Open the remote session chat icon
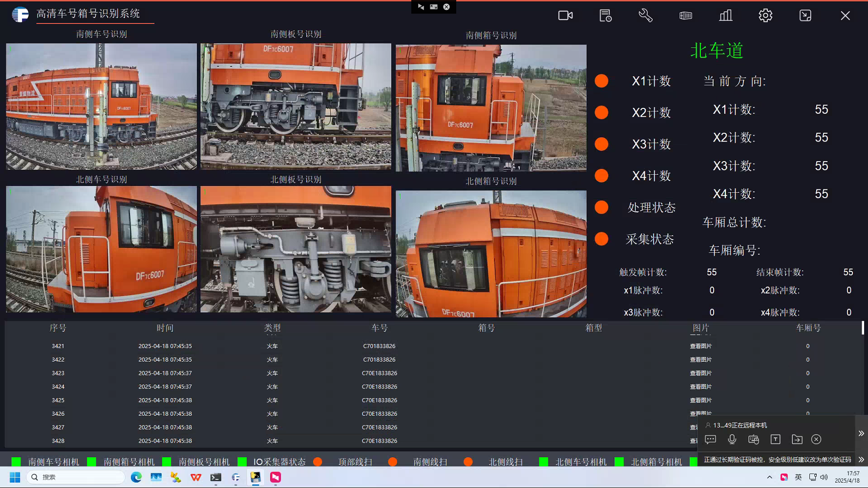Screen dimensions: 868x488 [710, 440]
